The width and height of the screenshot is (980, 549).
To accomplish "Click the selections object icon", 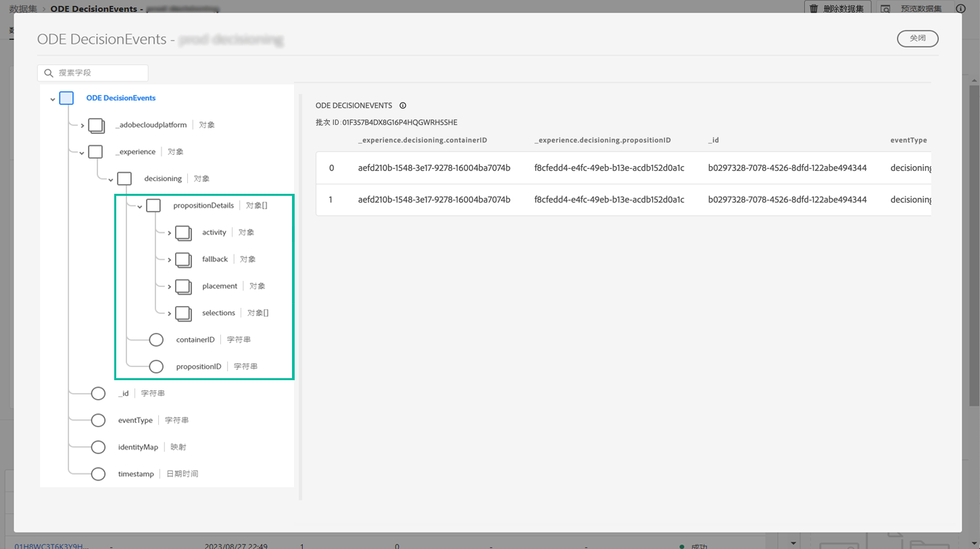I will 183,313.
